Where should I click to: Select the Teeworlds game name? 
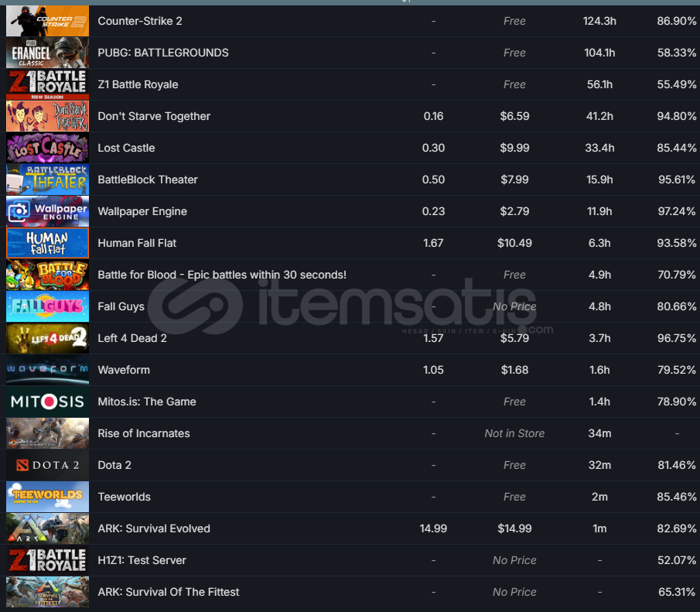[124, 497]
